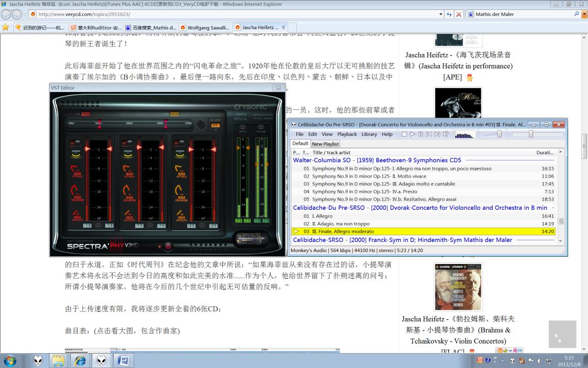The height and width of the screenshot is (368, 588).
Task: Click the random playback button in foobar2000
Action: (x=446, y=134)
